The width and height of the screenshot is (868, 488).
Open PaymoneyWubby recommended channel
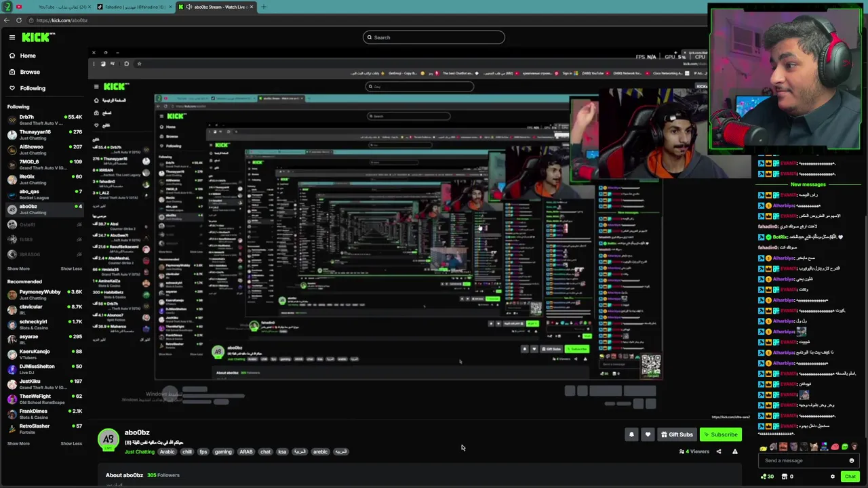pyautogui.click(x=43, y=294)
